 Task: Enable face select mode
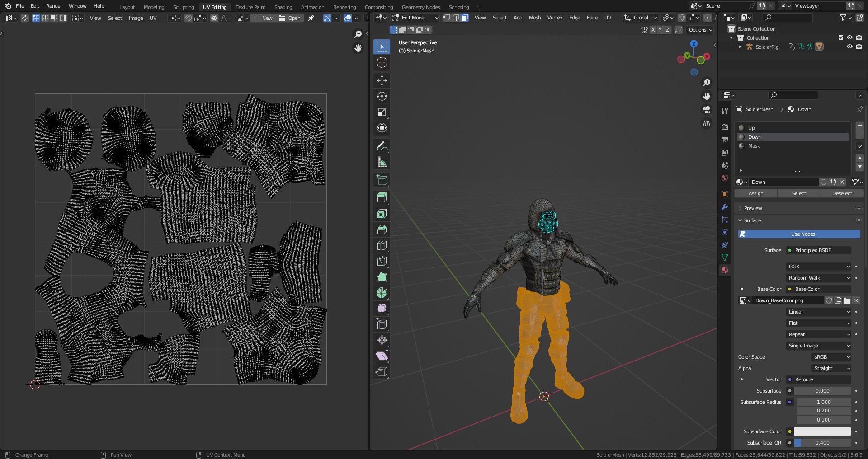(x=464, y=18)
